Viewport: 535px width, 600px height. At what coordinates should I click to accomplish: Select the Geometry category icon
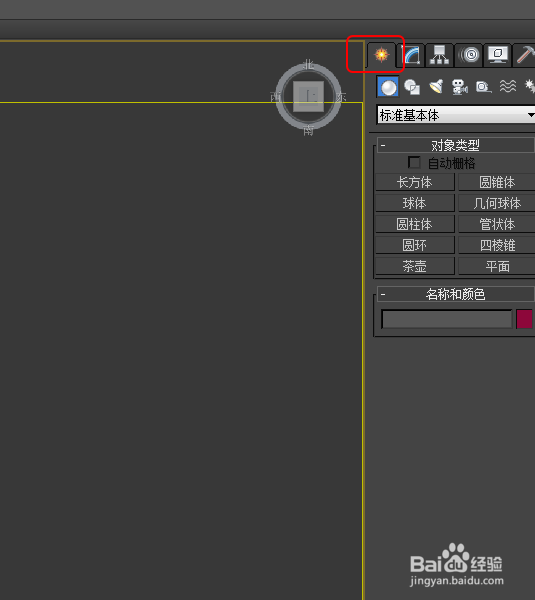coord(388,86)
